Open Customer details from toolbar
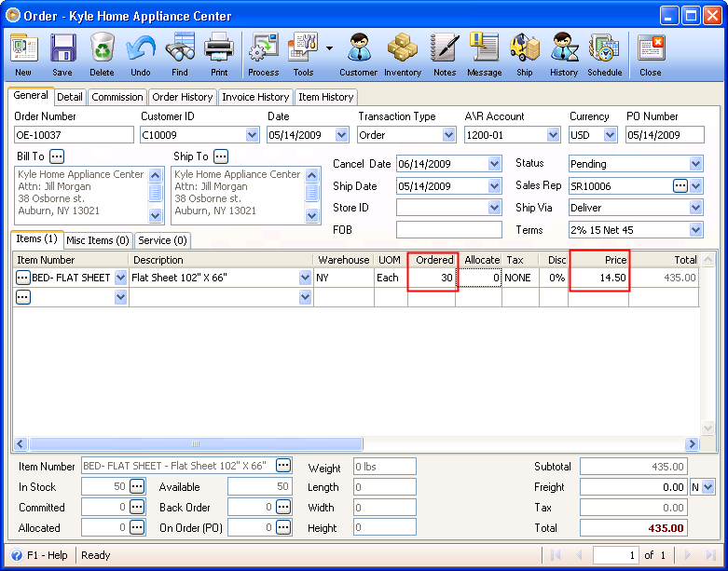 [359, 54]
